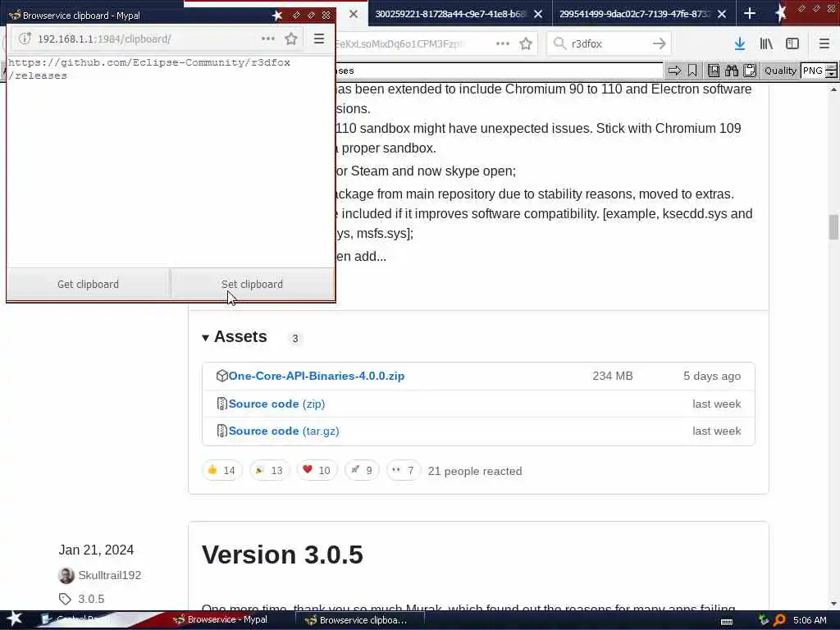Click the search magnifier icon beside r3dfox
The image size is (840, 630).
click(x=559, y=43)
